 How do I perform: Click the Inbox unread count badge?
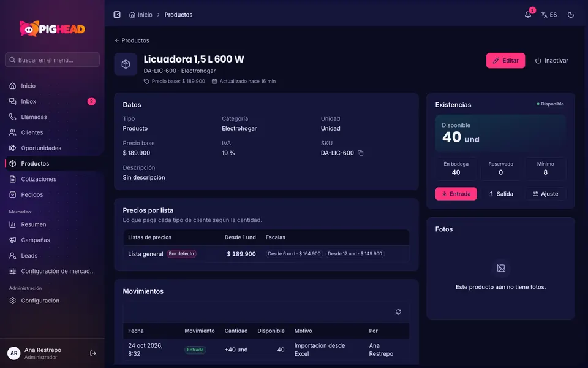click(x=91, y=101)
